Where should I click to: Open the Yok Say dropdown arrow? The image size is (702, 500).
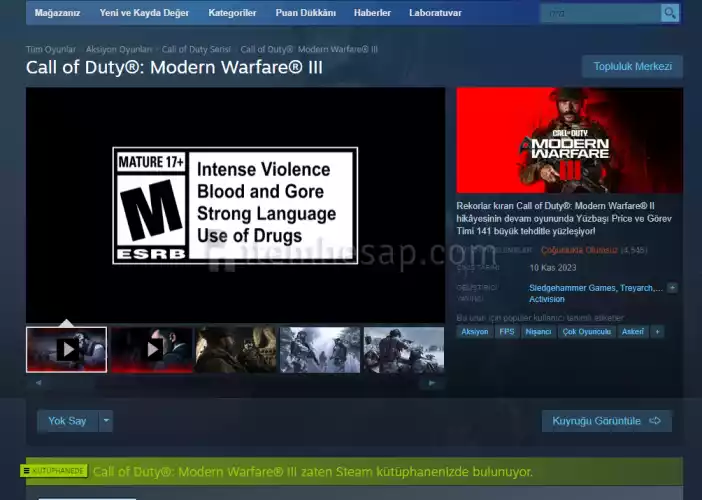[x=106, y=421]
